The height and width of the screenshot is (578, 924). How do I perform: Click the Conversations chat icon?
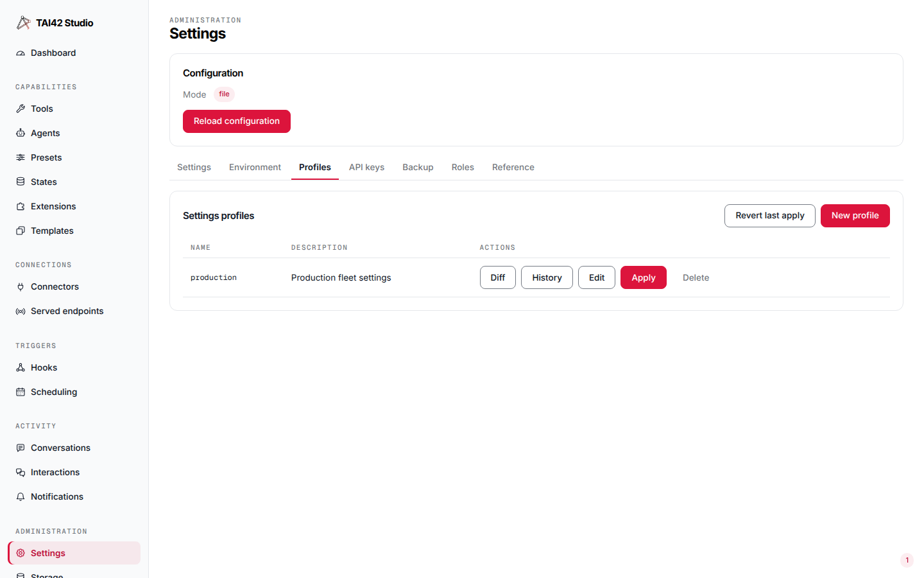(x=21, y=448)
